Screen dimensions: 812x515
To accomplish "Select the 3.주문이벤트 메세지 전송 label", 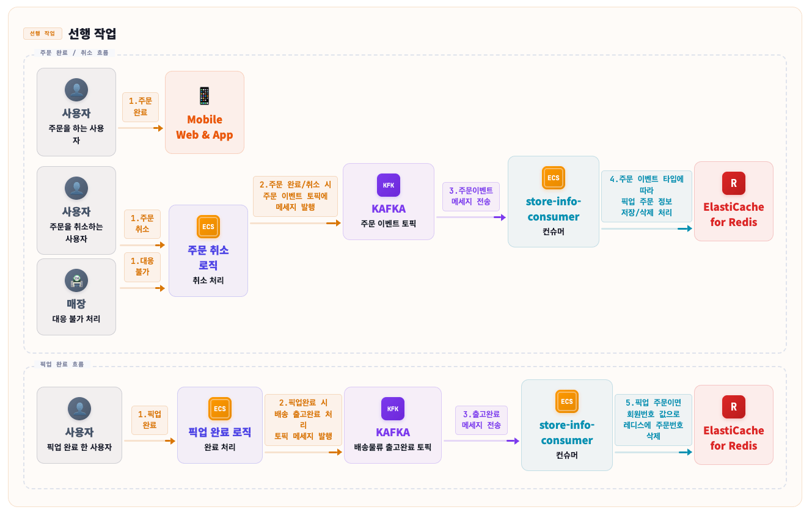I will (x=471, y=196).
